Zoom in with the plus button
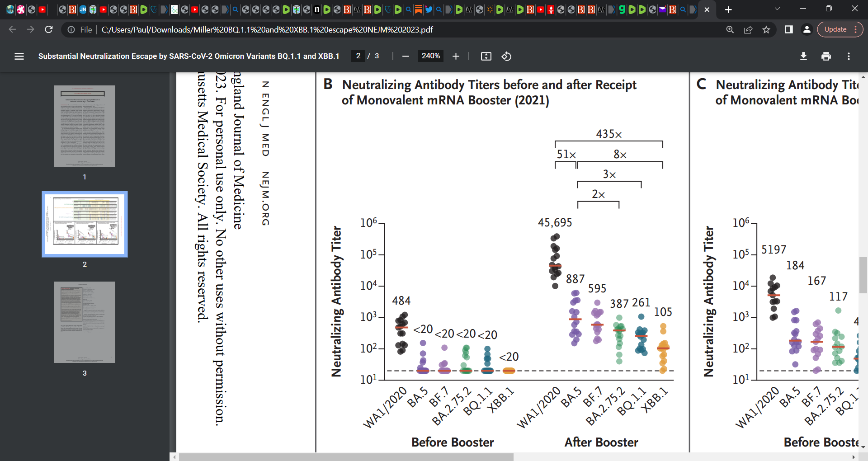Viewport: 868px width, 461px height. 456,56
